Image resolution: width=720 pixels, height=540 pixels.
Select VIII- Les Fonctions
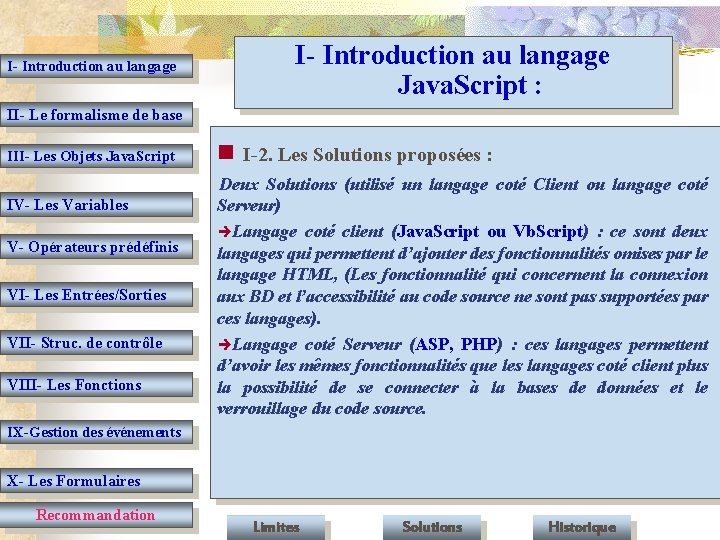(x=96, y=385)
